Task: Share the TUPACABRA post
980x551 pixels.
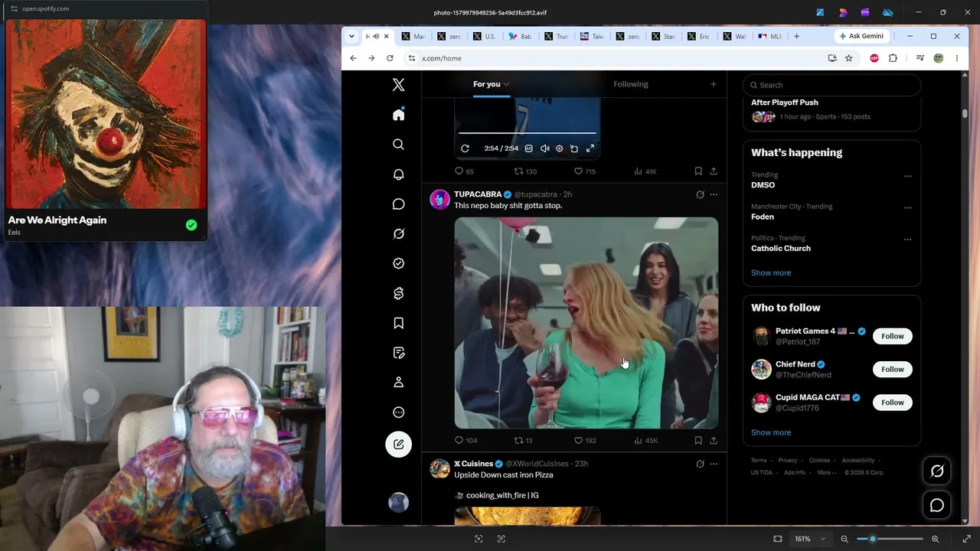Action: point(714,441)
